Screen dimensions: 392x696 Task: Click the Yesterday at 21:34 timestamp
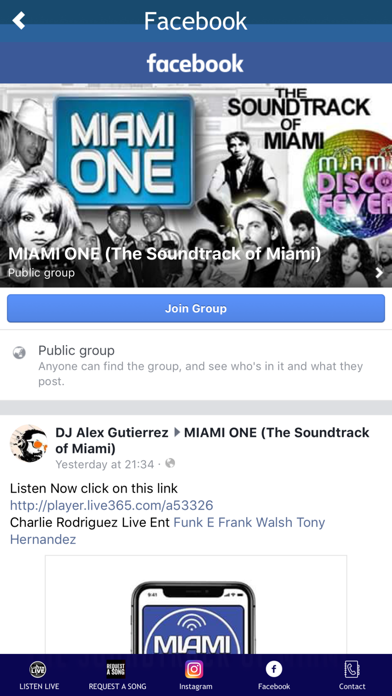pos(105,464)
